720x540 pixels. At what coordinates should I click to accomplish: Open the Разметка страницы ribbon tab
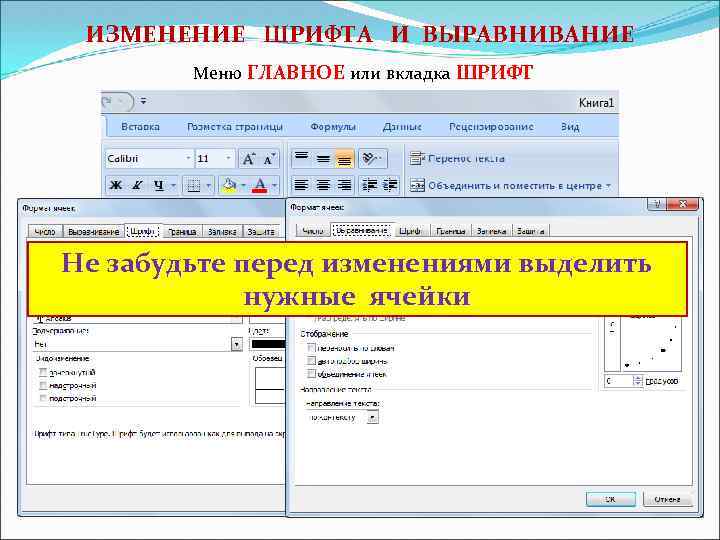[235, 127]
